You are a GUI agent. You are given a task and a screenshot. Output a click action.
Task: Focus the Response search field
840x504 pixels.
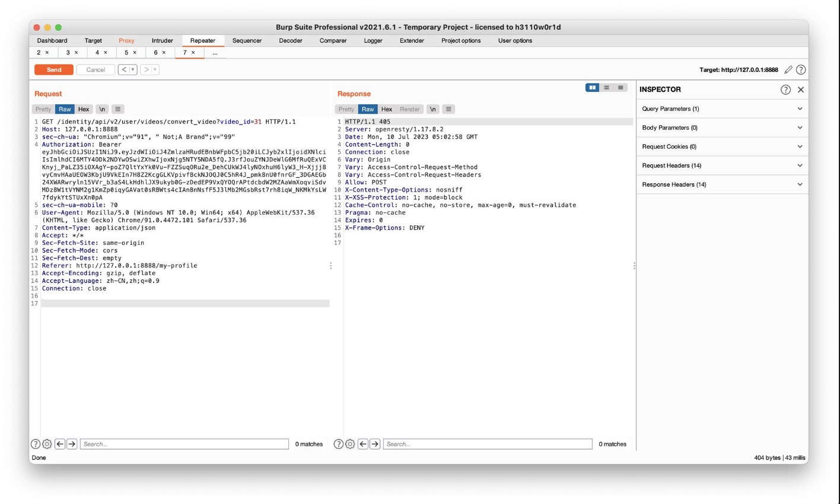(488, 444)
